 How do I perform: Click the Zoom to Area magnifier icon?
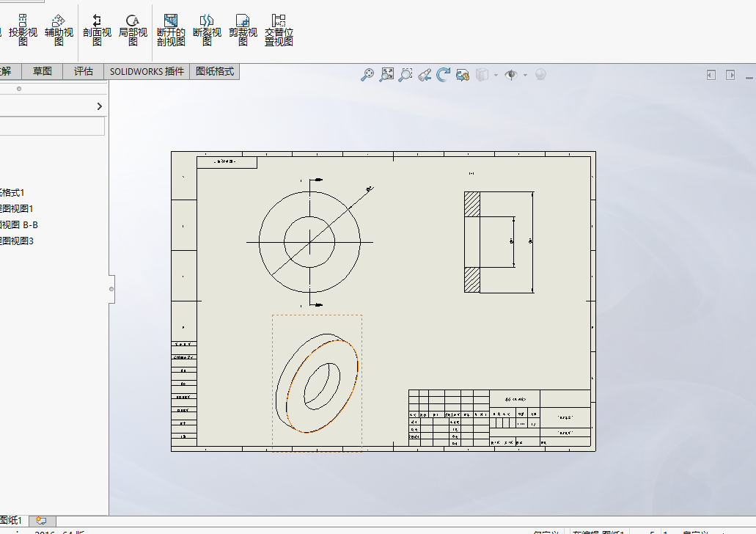point(405,75)
